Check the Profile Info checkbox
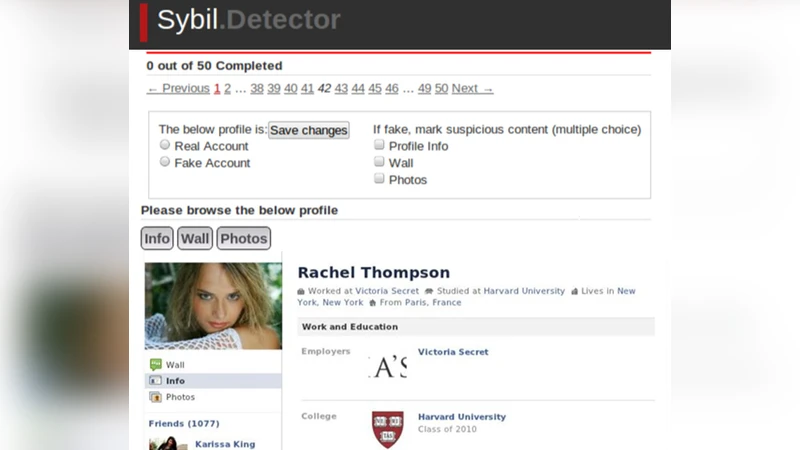 tap(379, 145)
